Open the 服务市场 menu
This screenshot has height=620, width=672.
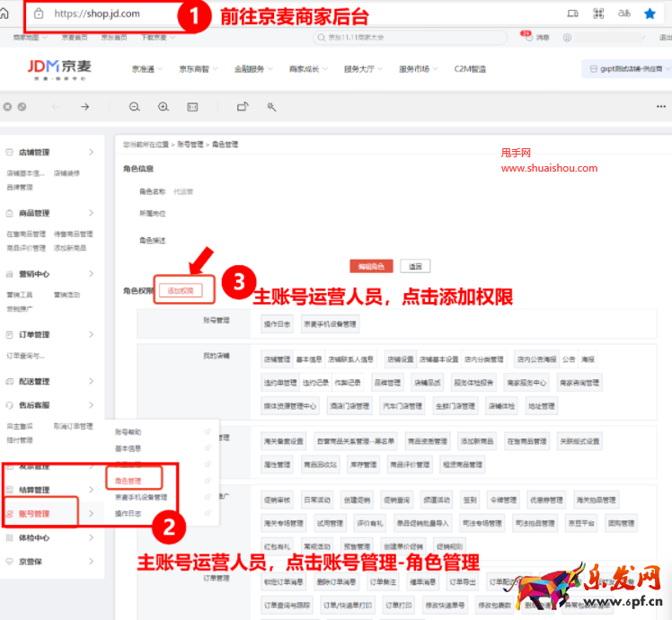(419, 69)
